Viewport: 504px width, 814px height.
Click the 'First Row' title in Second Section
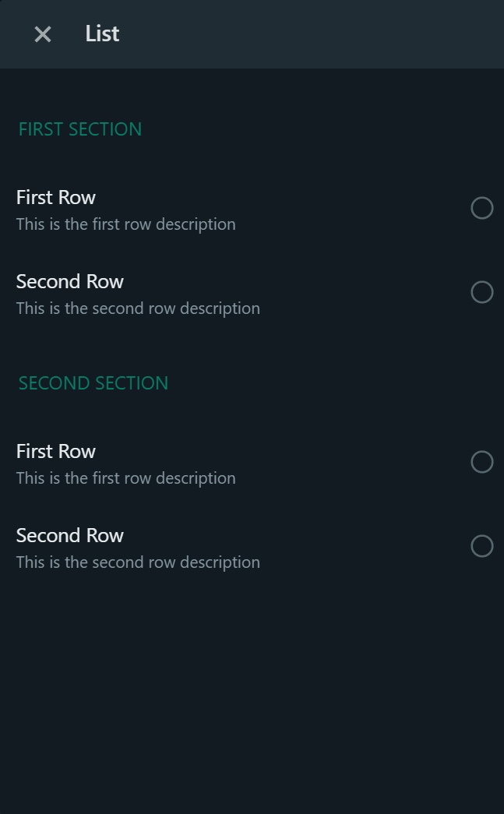click(56, 452)
